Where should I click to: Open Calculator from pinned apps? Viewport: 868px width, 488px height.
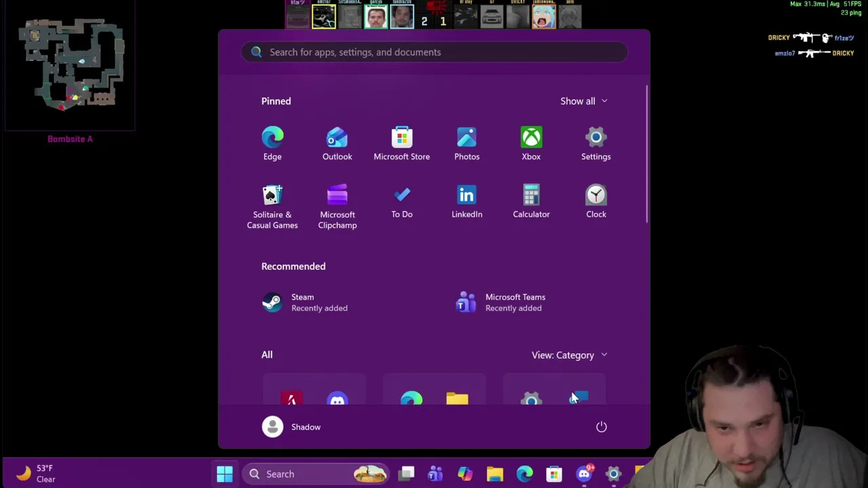[x=531, y=203]
